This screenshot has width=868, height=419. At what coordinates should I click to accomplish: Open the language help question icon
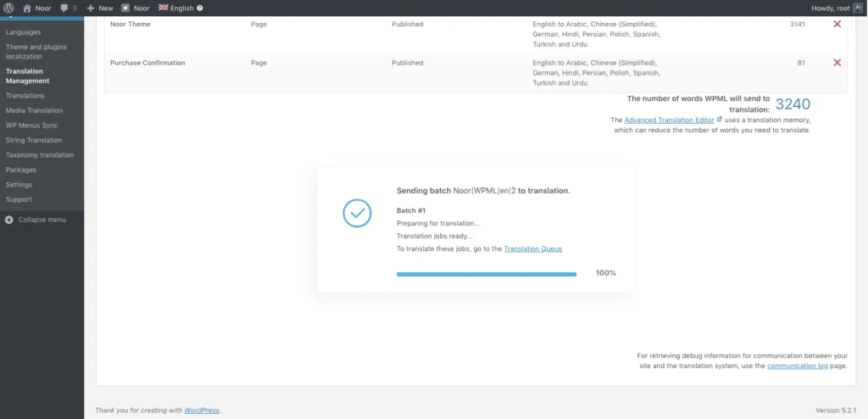(x=200, y=8)
